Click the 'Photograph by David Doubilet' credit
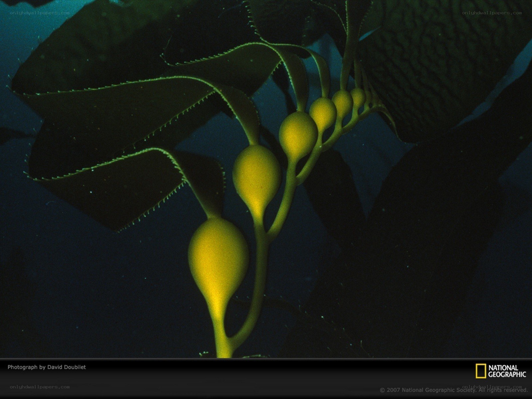The image size is (532, 399). 47,367
